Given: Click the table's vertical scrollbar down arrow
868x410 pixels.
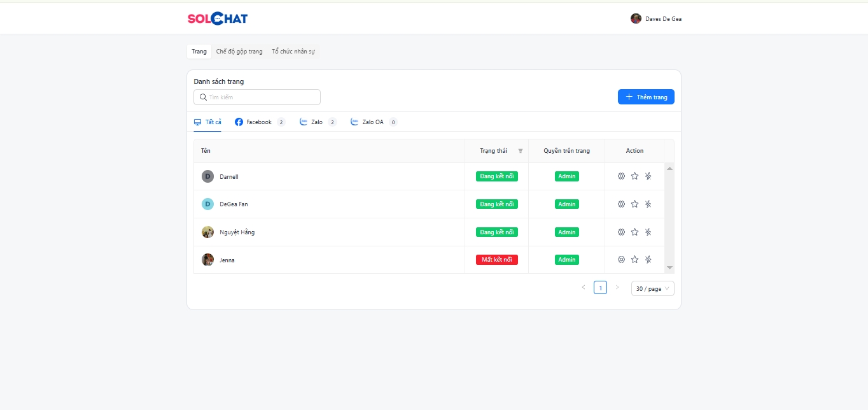Looking at the screenshot, I should [x=669, y=268].
